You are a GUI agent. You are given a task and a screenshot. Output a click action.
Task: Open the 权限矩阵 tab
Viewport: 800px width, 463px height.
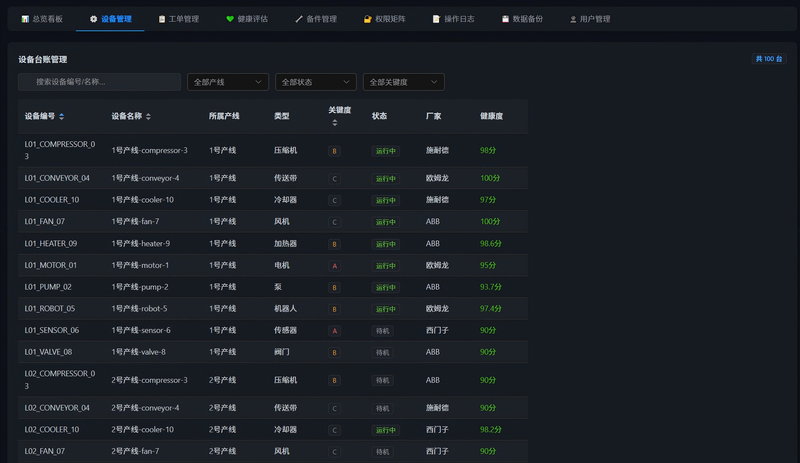point(384,19)
